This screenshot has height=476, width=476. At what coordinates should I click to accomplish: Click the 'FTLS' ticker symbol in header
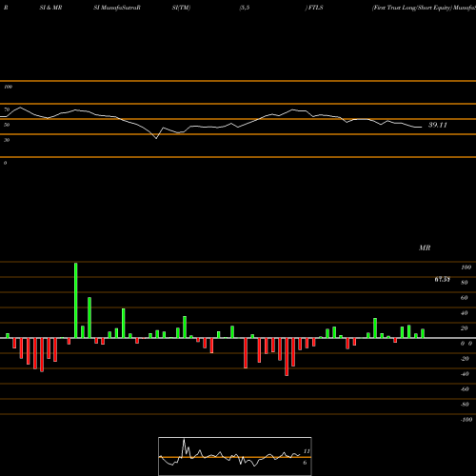[x=315, y=8]
